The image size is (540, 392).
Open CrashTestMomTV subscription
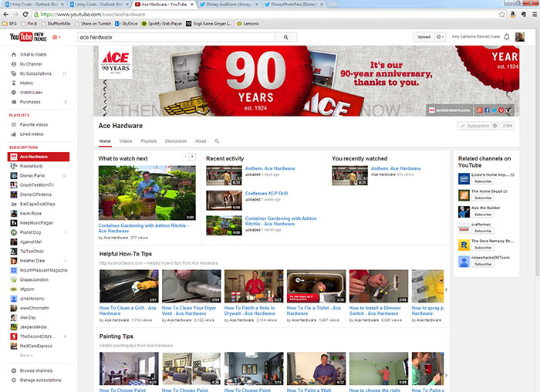[x=37, y=185]
